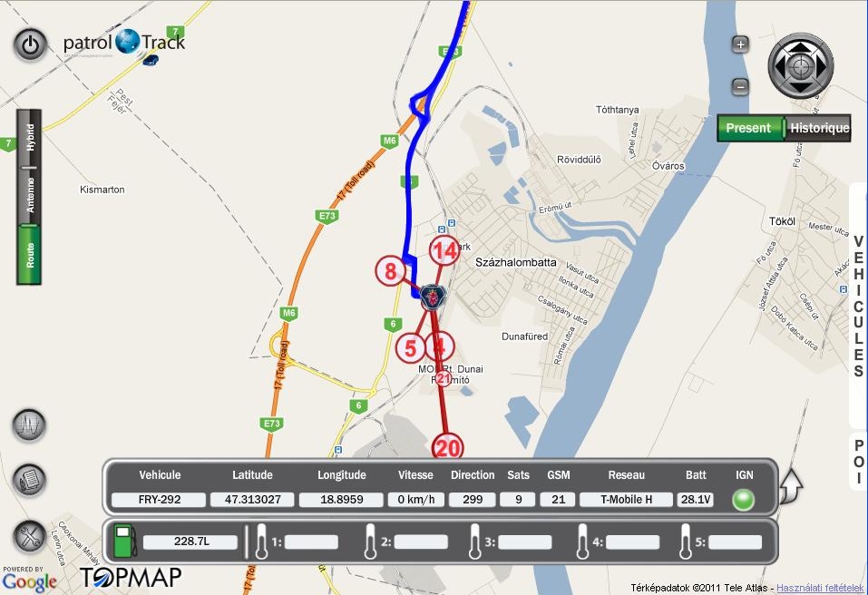The image size is (868, 595).
Task: Switch to Historique mode
Action: click(818, 128)
